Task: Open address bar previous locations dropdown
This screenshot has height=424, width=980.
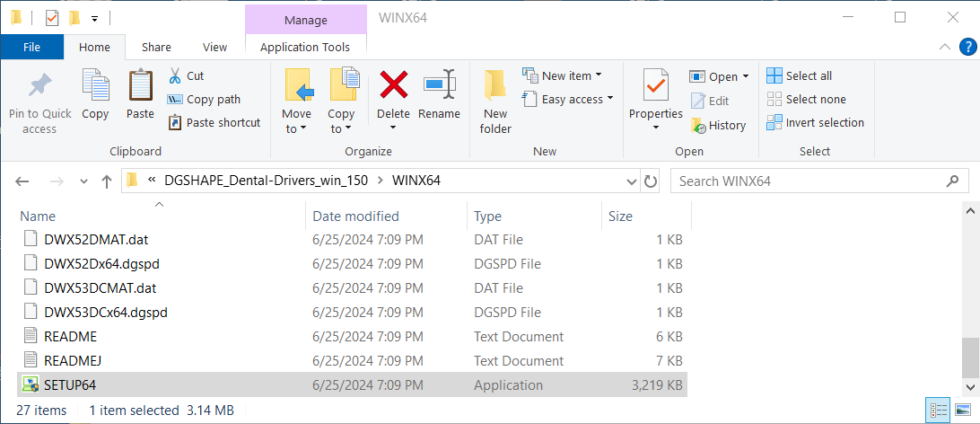Action: (x=632, y=181)
